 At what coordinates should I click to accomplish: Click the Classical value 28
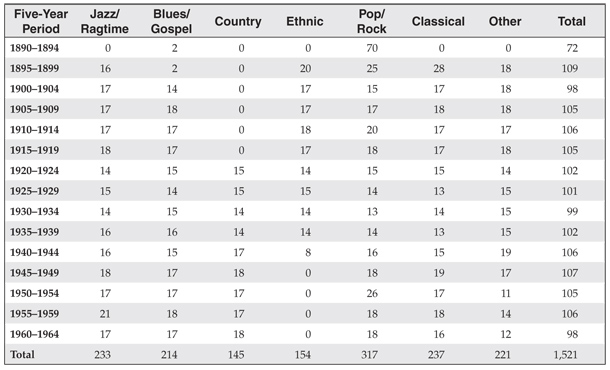(x=439, y=68)
